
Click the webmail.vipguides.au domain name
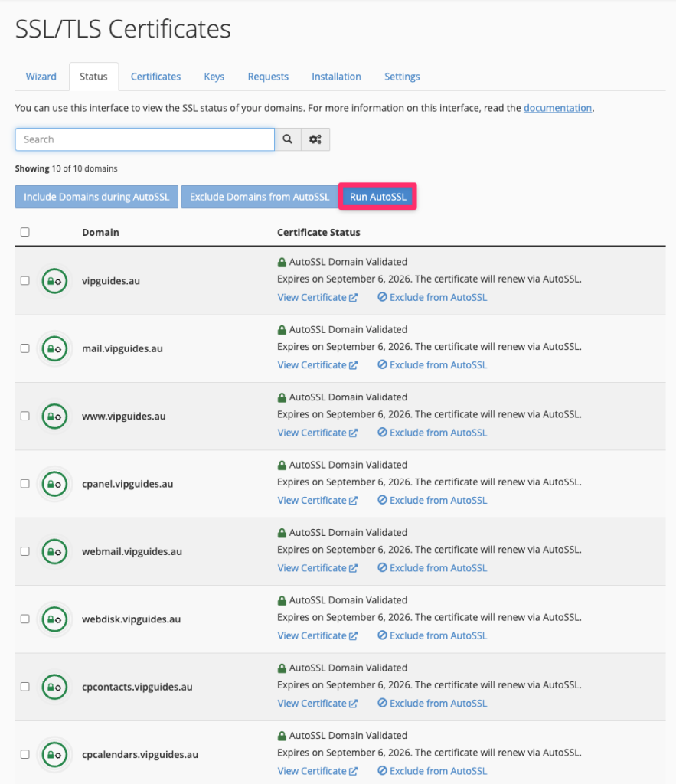click(x=132, y=551)
